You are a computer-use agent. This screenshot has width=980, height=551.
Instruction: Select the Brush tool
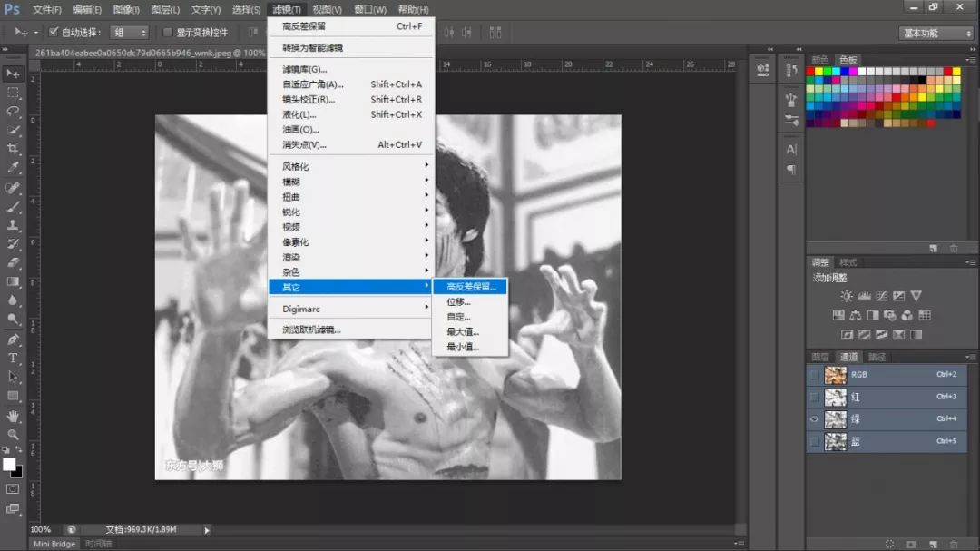(x=13, y=206)
